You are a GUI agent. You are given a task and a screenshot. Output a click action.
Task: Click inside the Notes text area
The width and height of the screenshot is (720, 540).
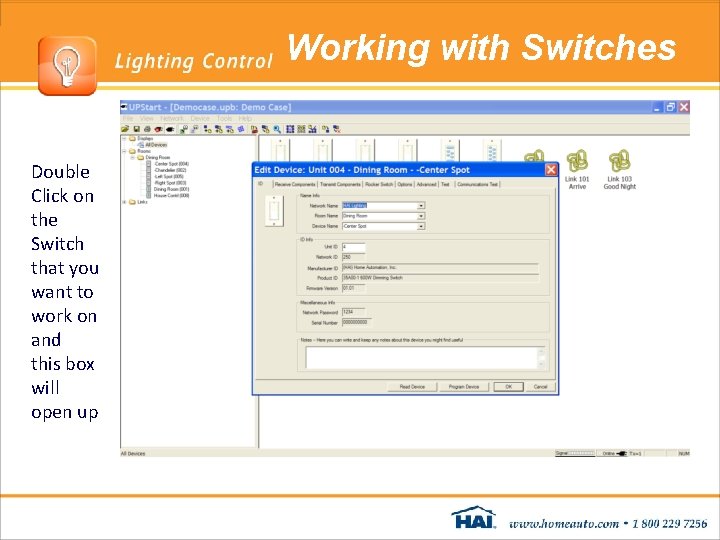click(x=422, y=358)
